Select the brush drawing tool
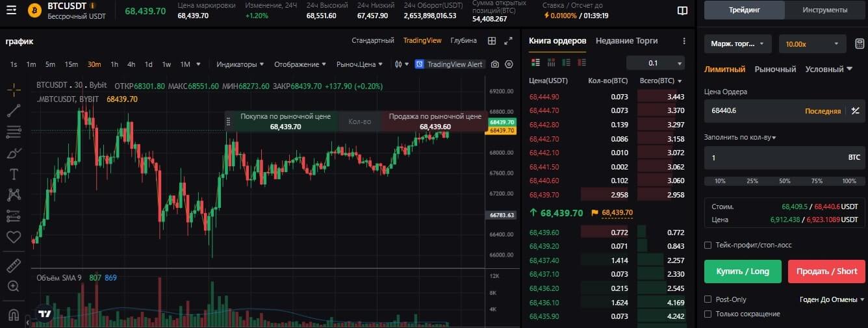Screen dimensions: 868x328 13,153
